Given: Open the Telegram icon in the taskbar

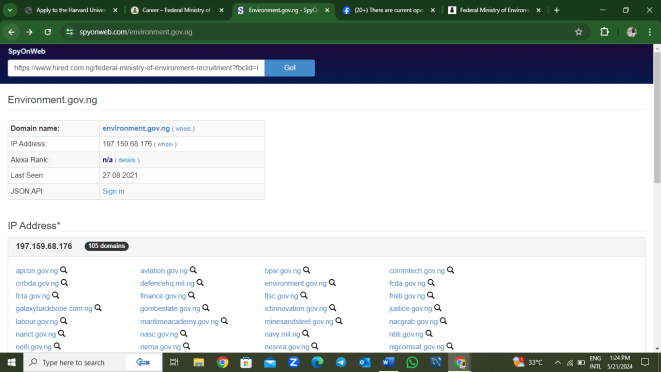Looking at the screenshot, I should [341, 362].
